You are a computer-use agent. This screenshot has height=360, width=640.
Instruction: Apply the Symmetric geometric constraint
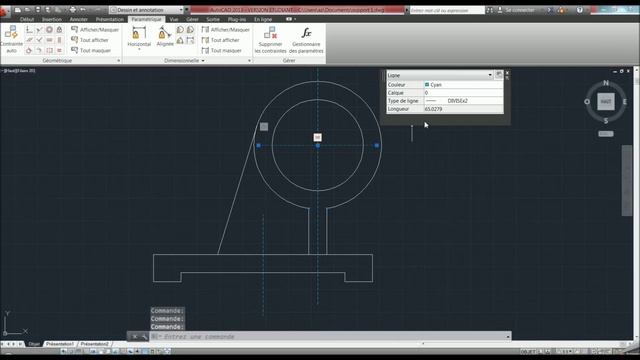tap(49, 50)
